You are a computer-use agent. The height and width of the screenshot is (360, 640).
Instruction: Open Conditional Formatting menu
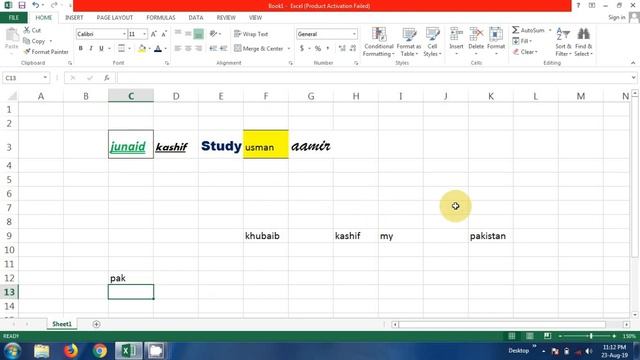point(378,42)
